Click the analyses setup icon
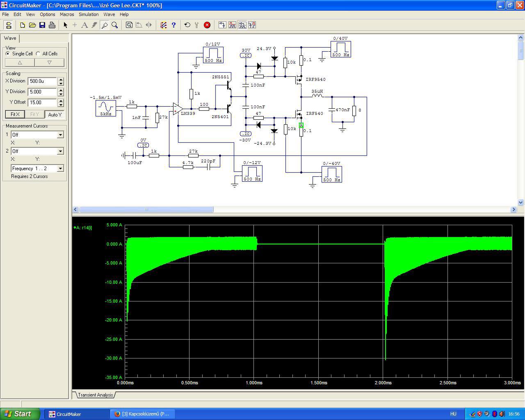 pyautogui.click(x=164, y=25)
